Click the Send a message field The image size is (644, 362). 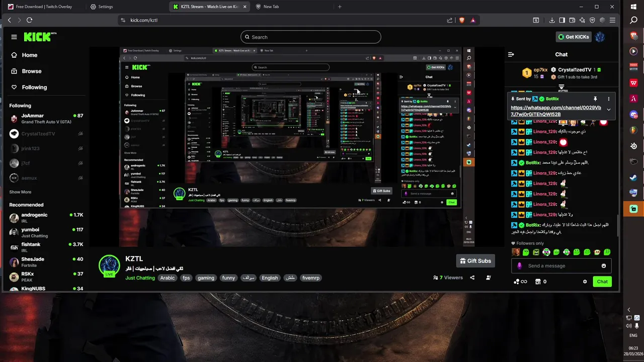tap(561, 266)
